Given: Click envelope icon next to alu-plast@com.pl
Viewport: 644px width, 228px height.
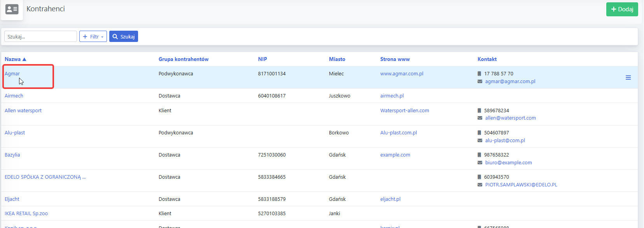Looking at the screenshot, I should (480, 141).
